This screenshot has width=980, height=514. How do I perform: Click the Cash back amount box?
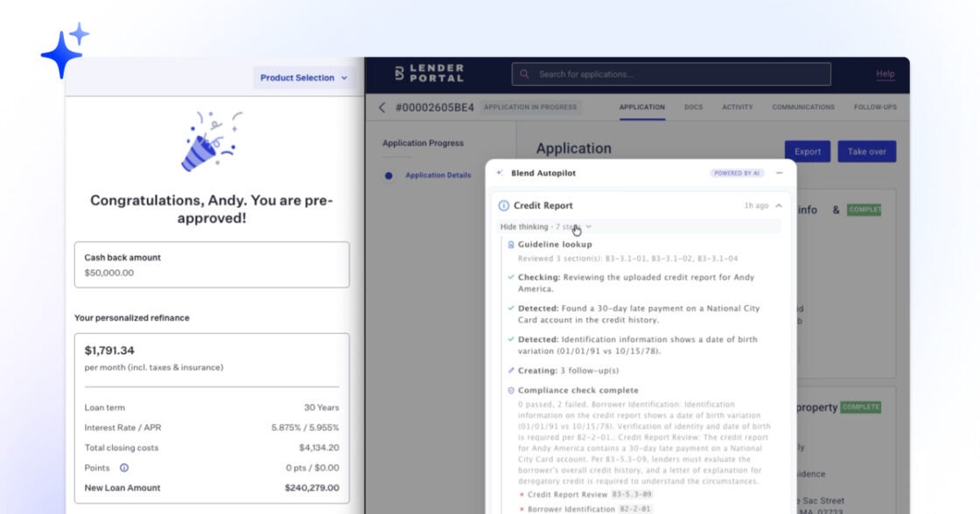coord(212,265)
